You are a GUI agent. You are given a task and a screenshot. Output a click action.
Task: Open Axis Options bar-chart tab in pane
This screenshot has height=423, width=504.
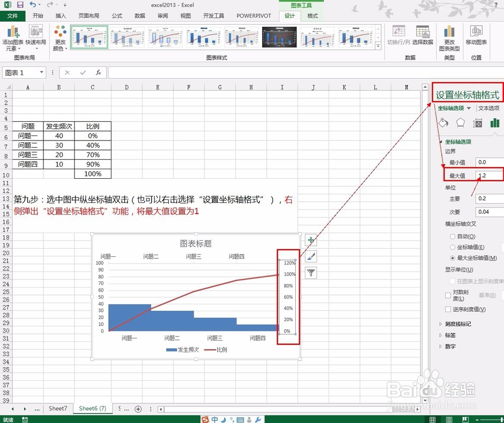point(495,123)
